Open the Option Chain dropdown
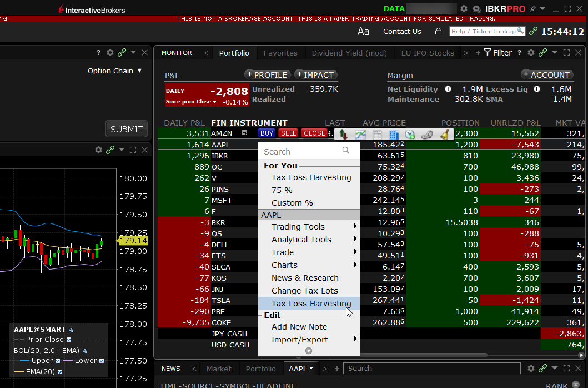Image resolution: width=588 pixels, height=388 pixels. coord(115,71)
